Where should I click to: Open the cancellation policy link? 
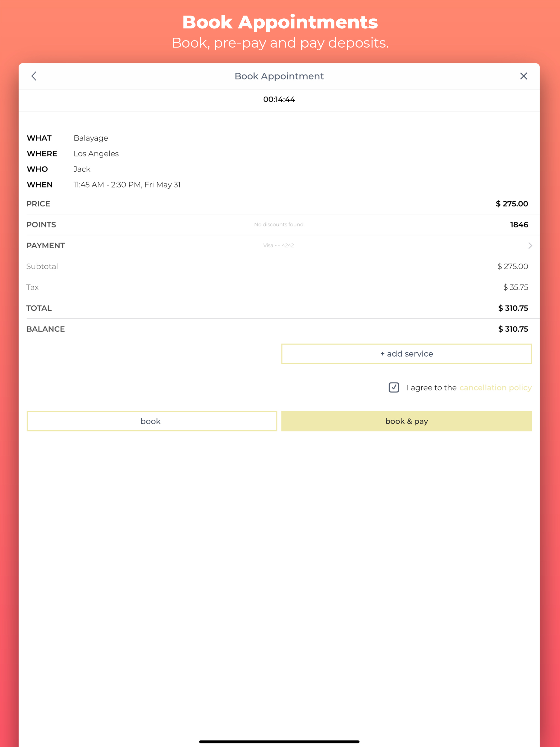pyautogui.click(x=495, y=387)
